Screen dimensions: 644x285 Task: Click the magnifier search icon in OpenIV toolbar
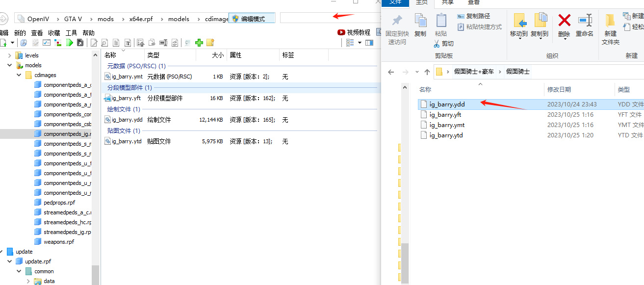pyautogui.click(x=24, y=43)
